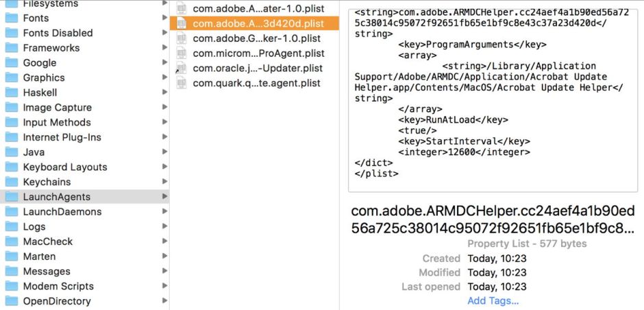Viewport: 644px width, 310px height.
Task: Select file com.adobe.G…ker-1.0.plist
Action: (x=257, y=38)
